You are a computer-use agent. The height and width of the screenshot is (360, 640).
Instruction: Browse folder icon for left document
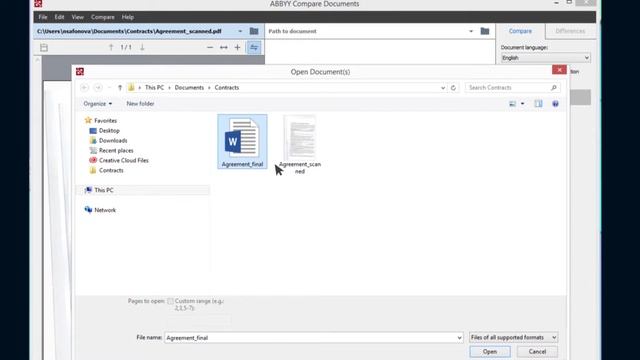pyautogui.click(x=254, y=31)
